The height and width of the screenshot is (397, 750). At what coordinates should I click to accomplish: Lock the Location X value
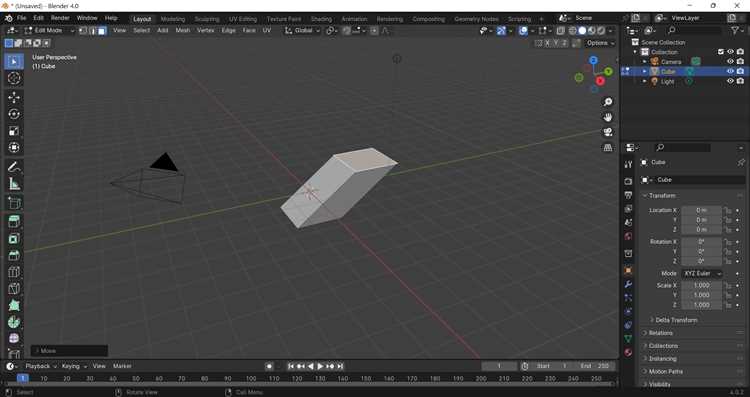pyautogui.click(x=728, y=210)
